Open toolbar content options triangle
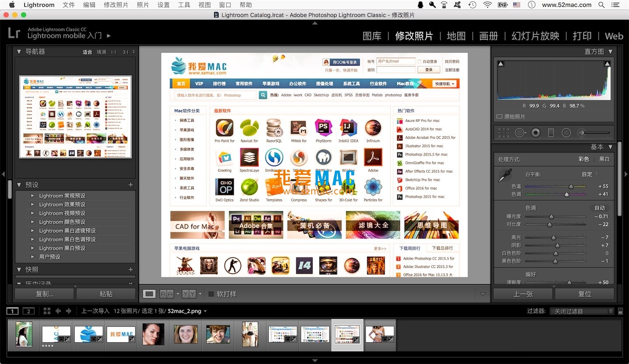 coord(483,294)
